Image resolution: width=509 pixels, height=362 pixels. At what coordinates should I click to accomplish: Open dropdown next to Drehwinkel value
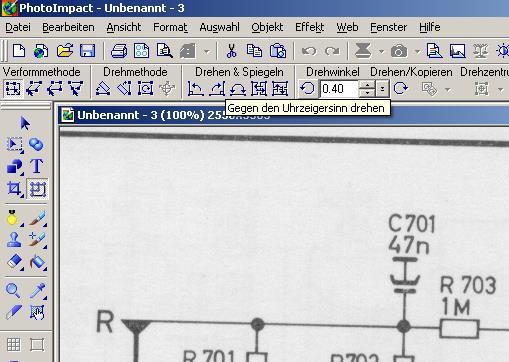pos(382,89)
